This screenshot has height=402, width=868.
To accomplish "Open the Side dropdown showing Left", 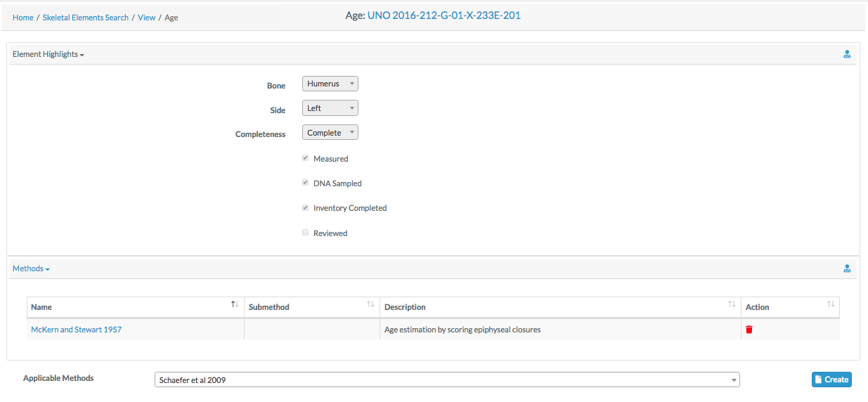I will (x=330, y=108).
